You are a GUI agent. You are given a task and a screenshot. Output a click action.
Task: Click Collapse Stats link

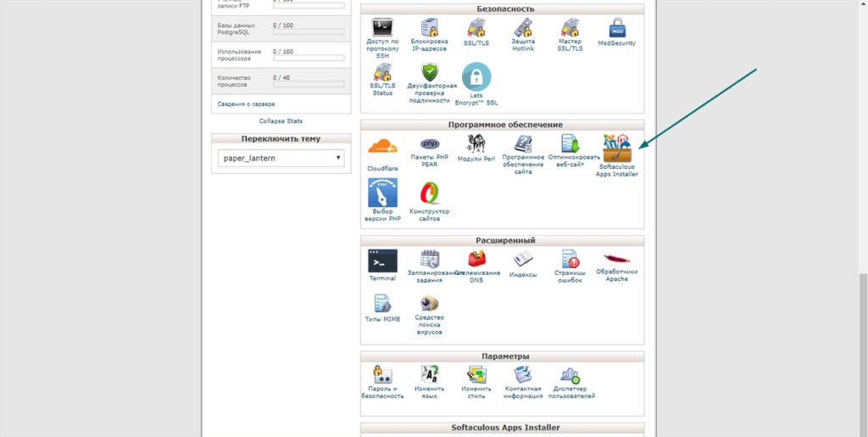[x=281, y=120]
